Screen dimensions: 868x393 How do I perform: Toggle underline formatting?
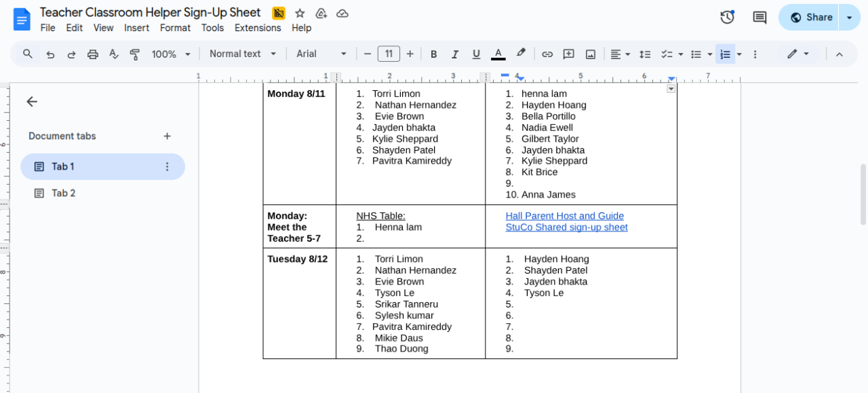[x=476, y=54]
